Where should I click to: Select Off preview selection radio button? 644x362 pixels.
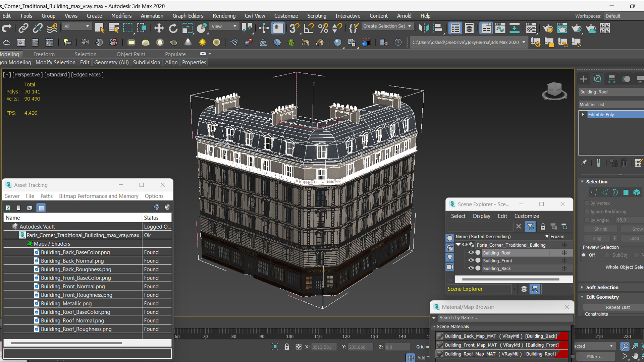pyautogui.click(x=584, y=255)
